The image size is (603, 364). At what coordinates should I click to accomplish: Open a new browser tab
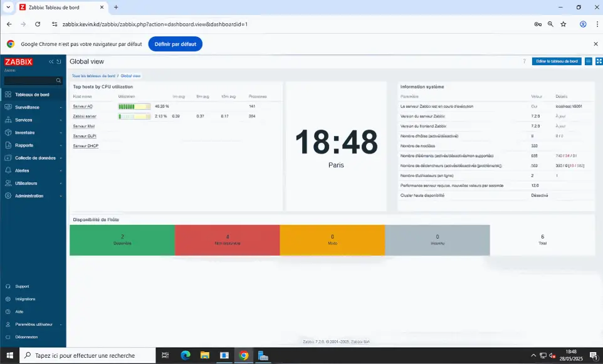[116, 8]
